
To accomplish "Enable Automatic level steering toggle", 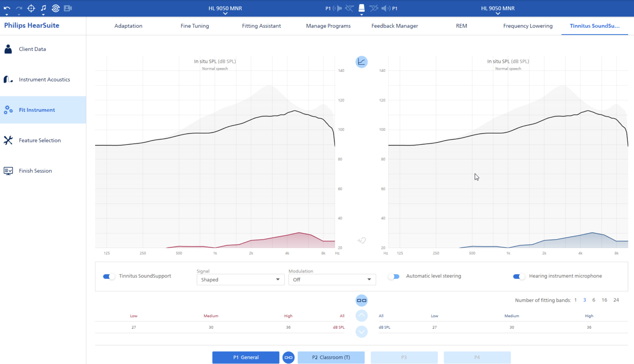I will pyautogui.click(x=394, y=276).
